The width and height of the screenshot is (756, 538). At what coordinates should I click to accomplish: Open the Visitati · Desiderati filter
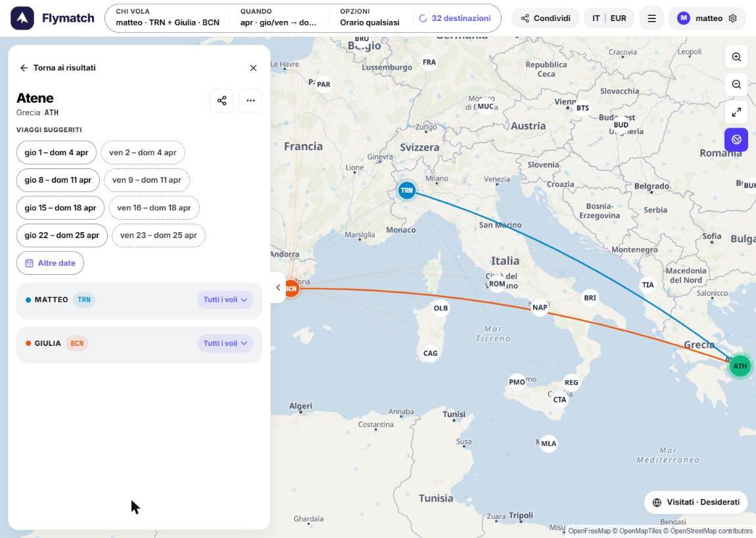click(696, 502)
